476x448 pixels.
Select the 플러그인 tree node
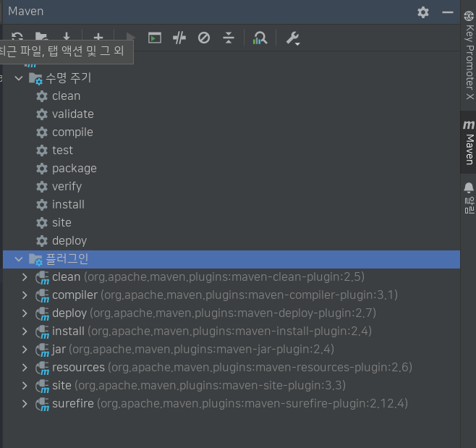pos(231,259)
